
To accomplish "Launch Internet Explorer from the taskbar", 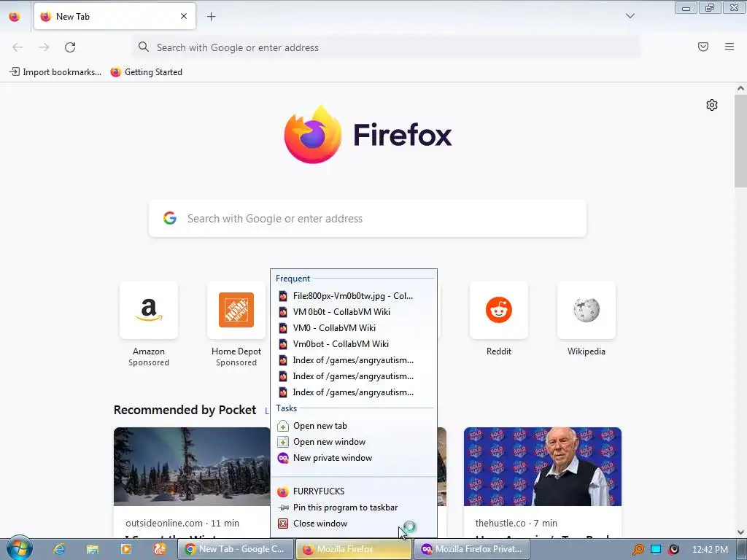I will 59,549.
